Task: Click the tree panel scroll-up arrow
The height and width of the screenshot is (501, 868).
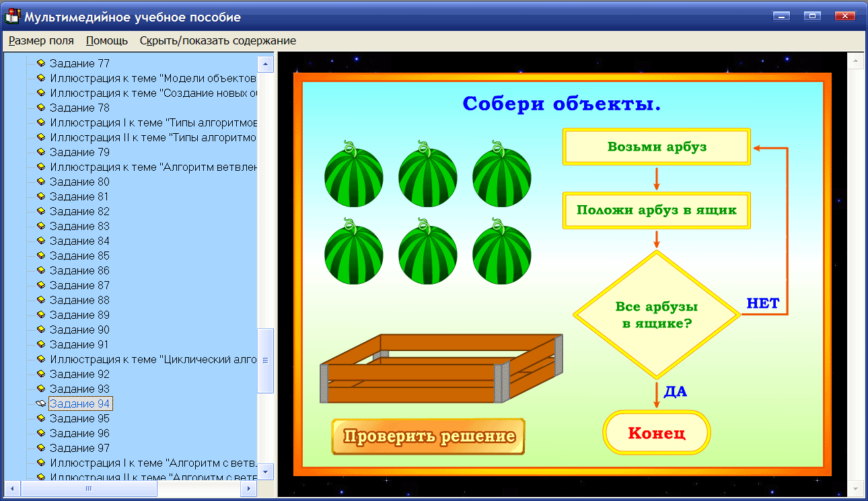Action: (266, 64)
